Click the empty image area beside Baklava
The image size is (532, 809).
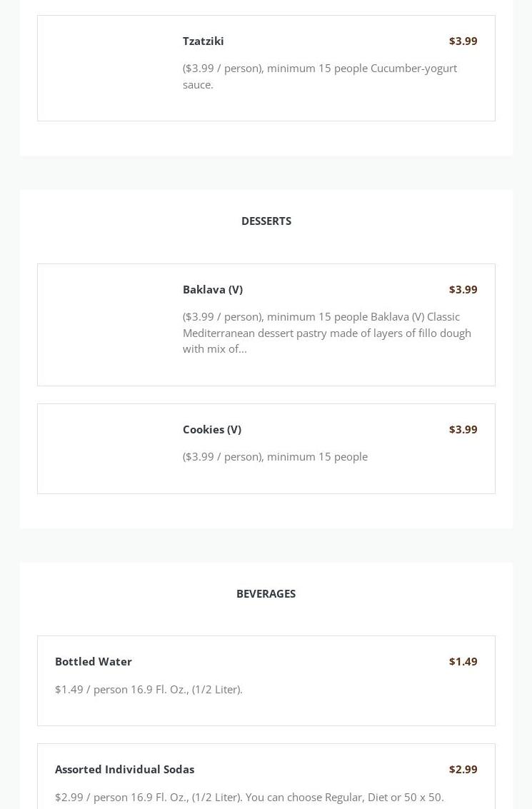(x=110, y=325)
